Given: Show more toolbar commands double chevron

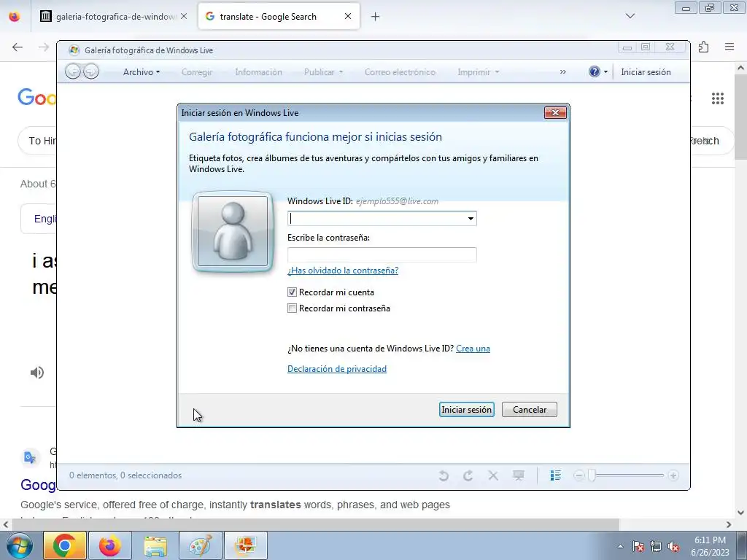Looking at the screenshot, I should click(x=562, y=72).
